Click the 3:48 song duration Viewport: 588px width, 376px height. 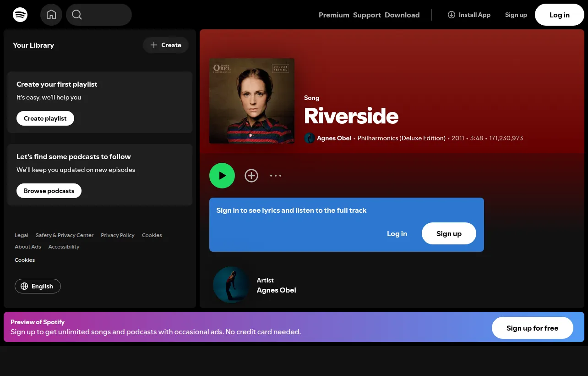476,138
